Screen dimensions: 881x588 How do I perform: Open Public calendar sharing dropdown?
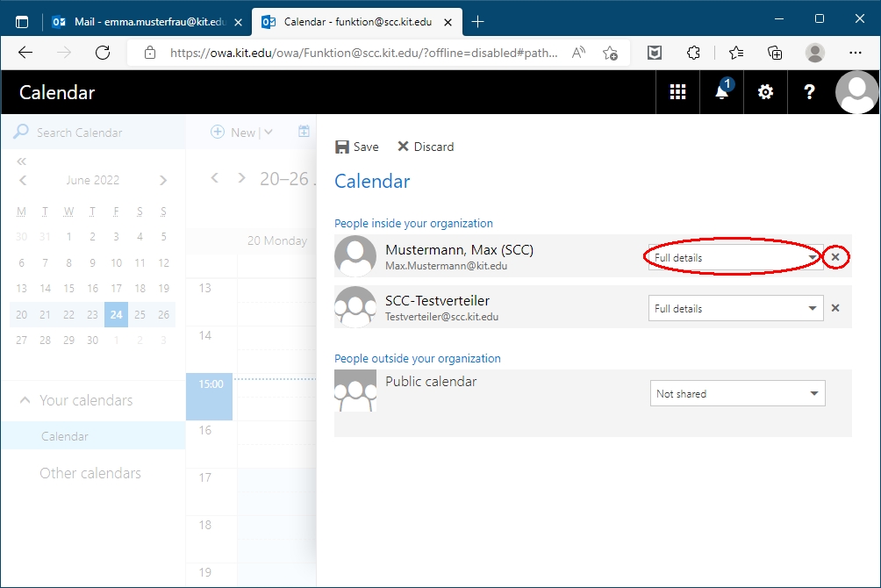(737, 394)
